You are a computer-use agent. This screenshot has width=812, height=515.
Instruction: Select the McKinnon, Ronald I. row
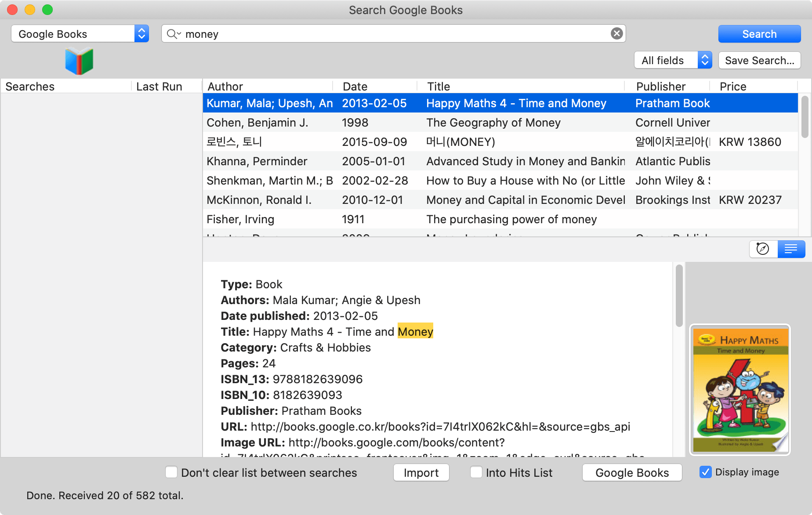(x=500, y=200)
